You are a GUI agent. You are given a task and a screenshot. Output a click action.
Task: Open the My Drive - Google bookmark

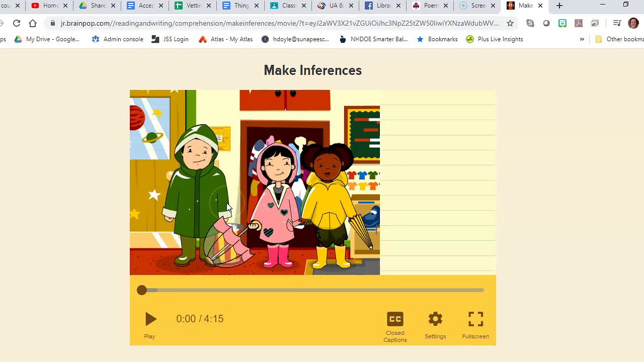click(x=47, y=39)
